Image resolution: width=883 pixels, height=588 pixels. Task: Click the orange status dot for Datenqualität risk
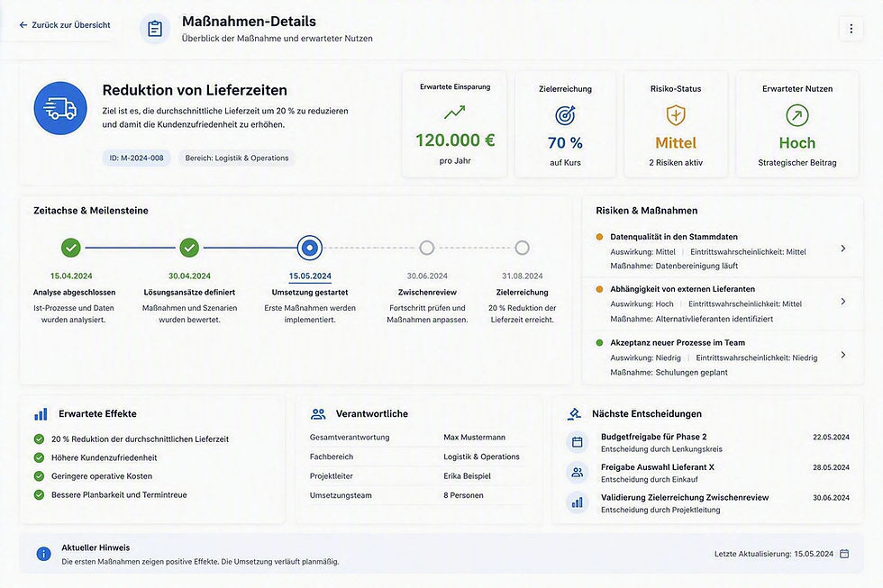click(x=599, y=237)
